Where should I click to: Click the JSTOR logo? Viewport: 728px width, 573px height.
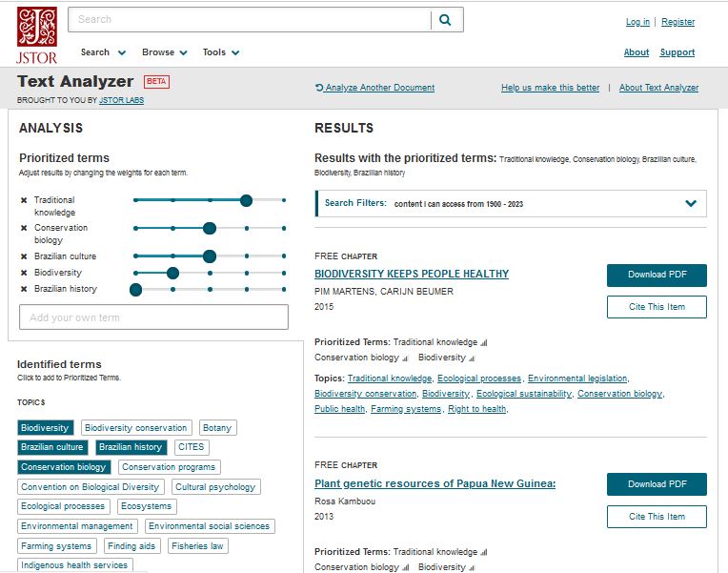(37, 35)
